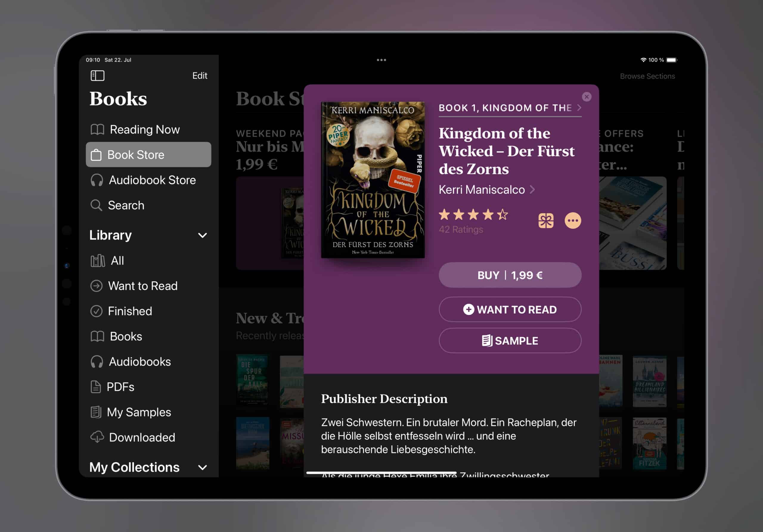Click the document icon beside PDFs
The width and height of the screenshot is (763, 532).
[x=96, y=387]
